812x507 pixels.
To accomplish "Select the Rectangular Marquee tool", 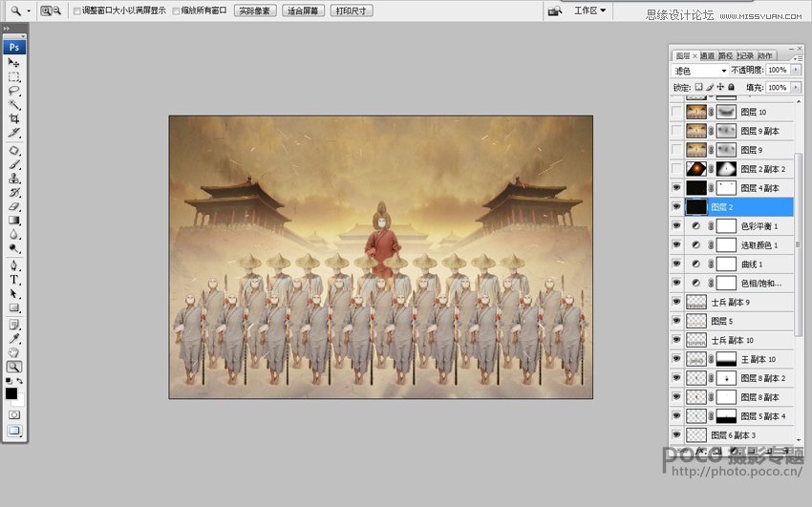I will [x=14, y=76].
